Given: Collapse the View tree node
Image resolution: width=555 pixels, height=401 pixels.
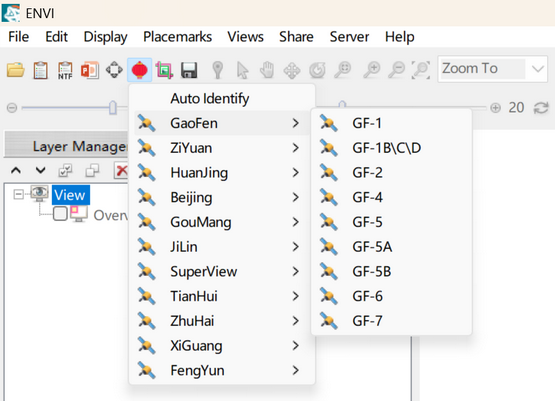Looking at the screenshot, I should click(x=18, y=194).
